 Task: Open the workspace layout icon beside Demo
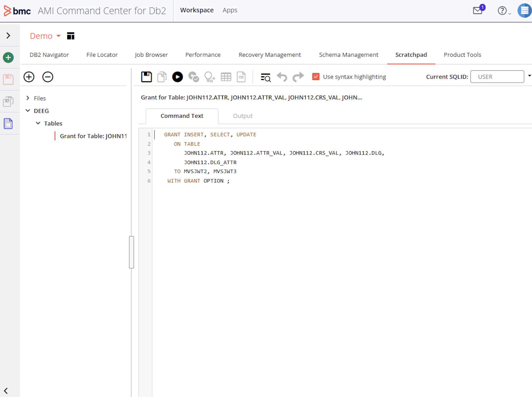point(71,36)
